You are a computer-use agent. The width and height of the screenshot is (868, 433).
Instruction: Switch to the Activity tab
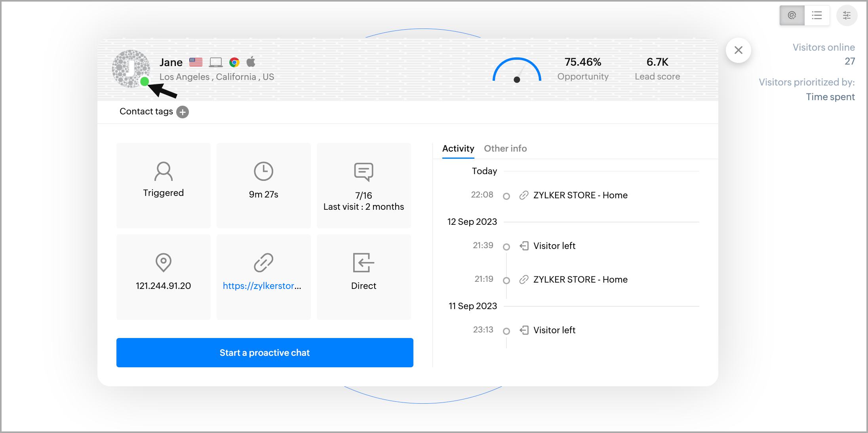pos(458,148)
